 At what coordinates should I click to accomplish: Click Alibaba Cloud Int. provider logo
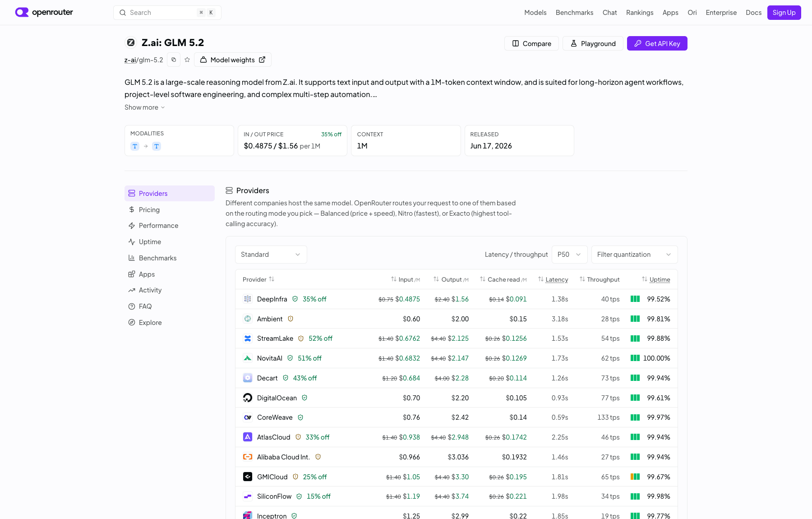248,457
